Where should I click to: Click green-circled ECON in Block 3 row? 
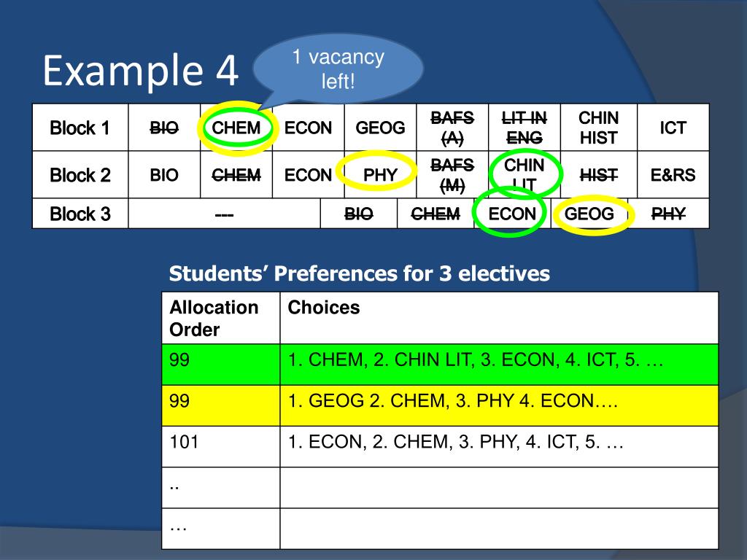[512, 214]
